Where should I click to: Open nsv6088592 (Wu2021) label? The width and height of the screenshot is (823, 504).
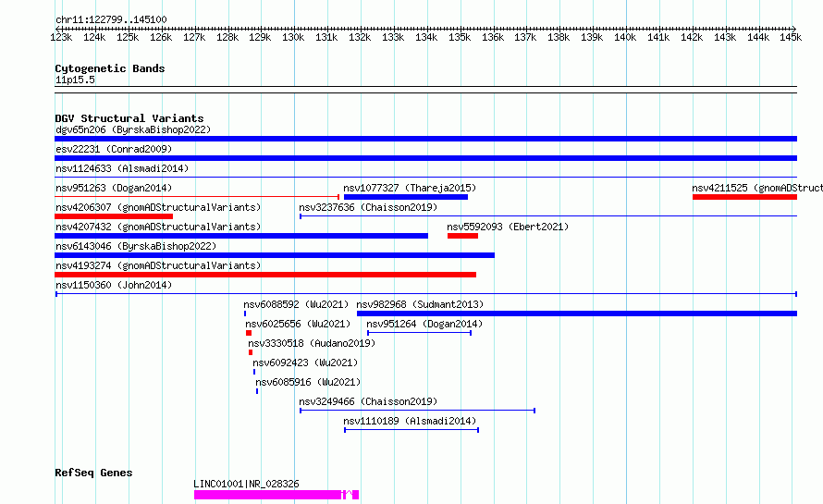click(296, 304)
